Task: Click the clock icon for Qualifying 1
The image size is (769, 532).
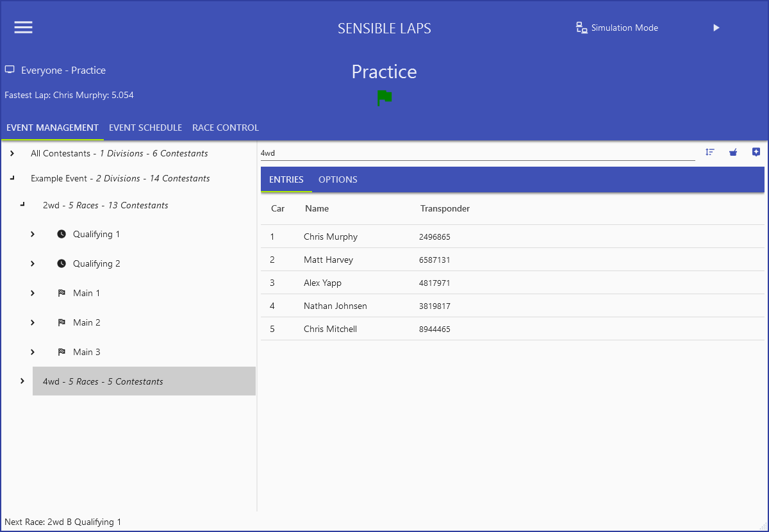Action: click(62, 235)
